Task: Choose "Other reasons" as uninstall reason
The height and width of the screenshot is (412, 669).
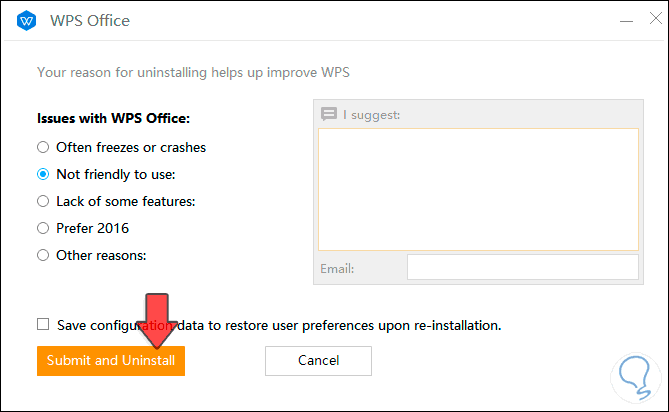Action: tap(43, 255)
